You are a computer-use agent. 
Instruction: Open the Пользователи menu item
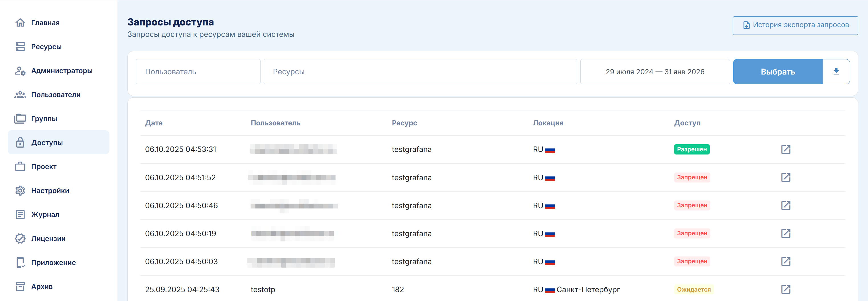[56, 95]
